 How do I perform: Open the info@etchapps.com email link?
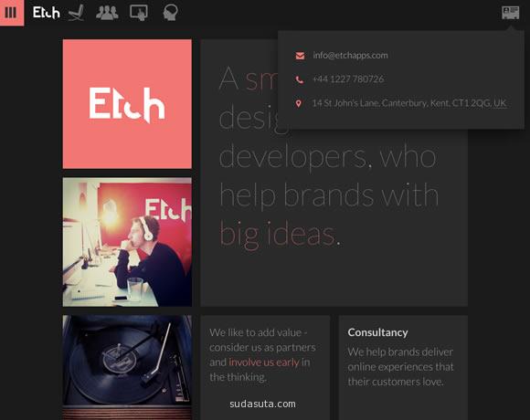coord(350,56)
